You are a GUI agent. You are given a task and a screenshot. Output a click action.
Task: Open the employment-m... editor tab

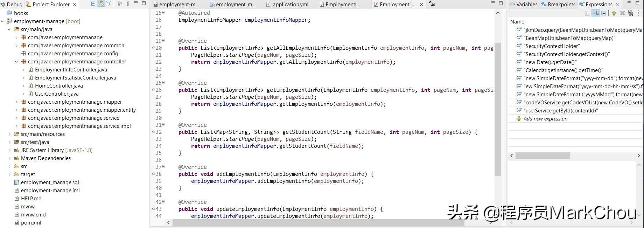point(176,5)
